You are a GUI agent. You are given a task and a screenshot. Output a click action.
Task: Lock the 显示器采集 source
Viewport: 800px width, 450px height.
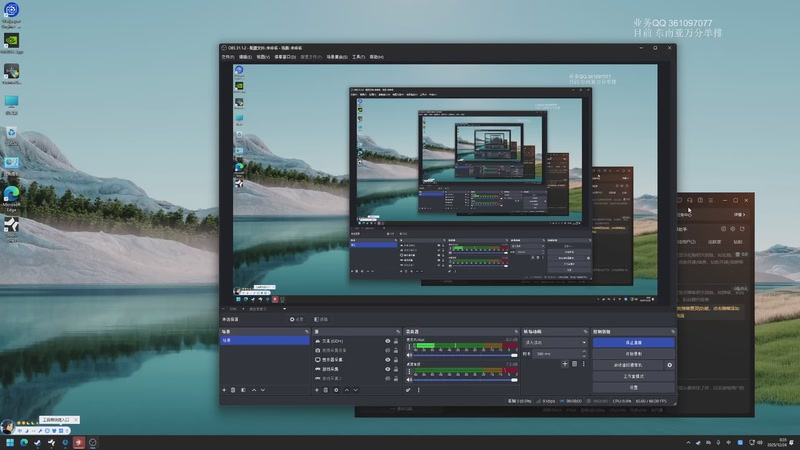coord(395,360)
